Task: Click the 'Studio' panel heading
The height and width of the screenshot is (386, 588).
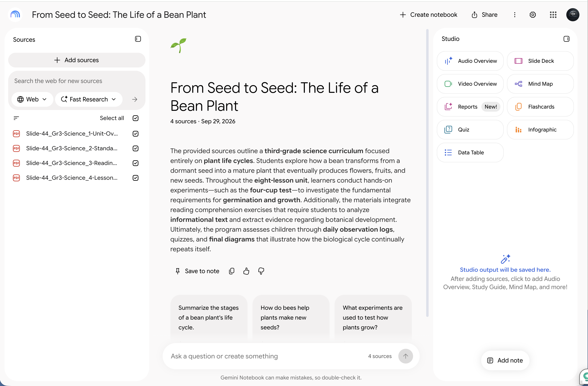Action: [450, 39]
